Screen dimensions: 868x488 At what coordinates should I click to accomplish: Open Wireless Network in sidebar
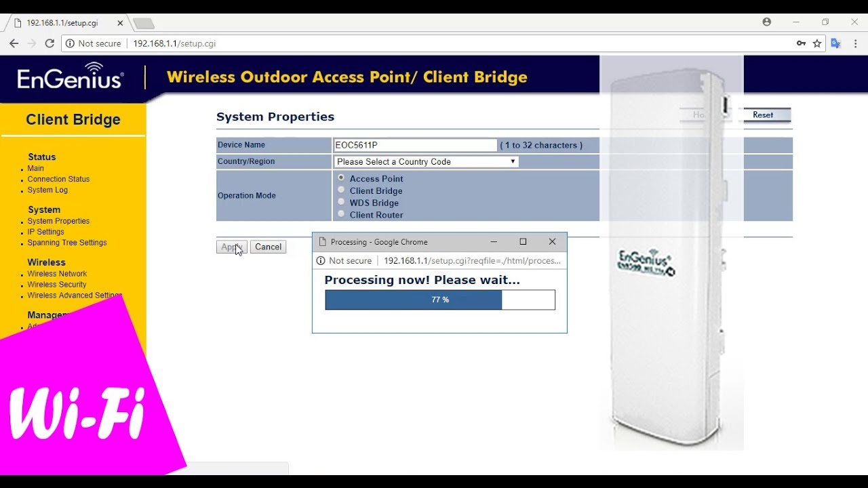57,274
